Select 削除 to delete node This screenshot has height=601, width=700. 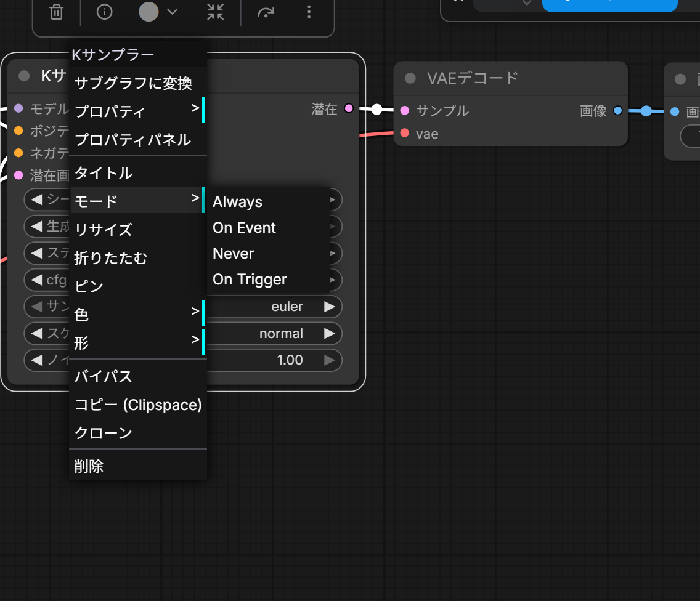coord(138,466)
